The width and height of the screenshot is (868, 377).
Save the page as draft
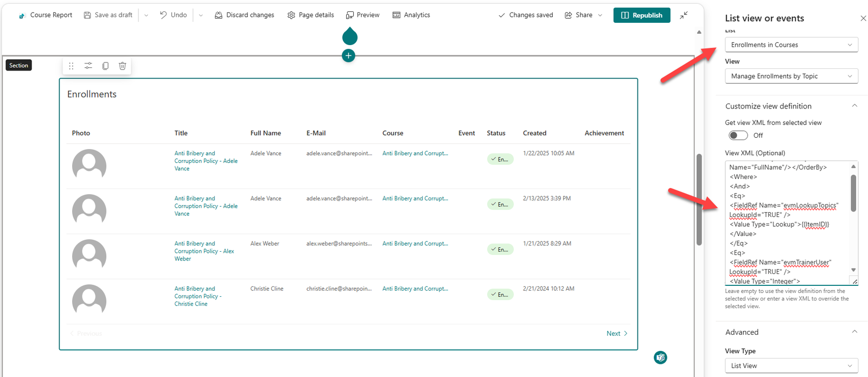(x=108, y=15)
